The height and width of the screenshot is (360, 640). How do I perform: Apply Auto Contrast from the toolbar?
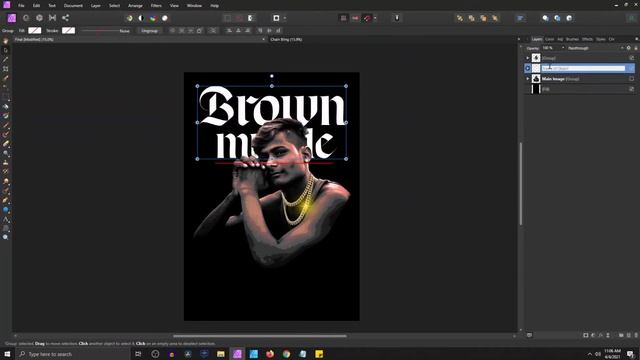pos(141,18)
